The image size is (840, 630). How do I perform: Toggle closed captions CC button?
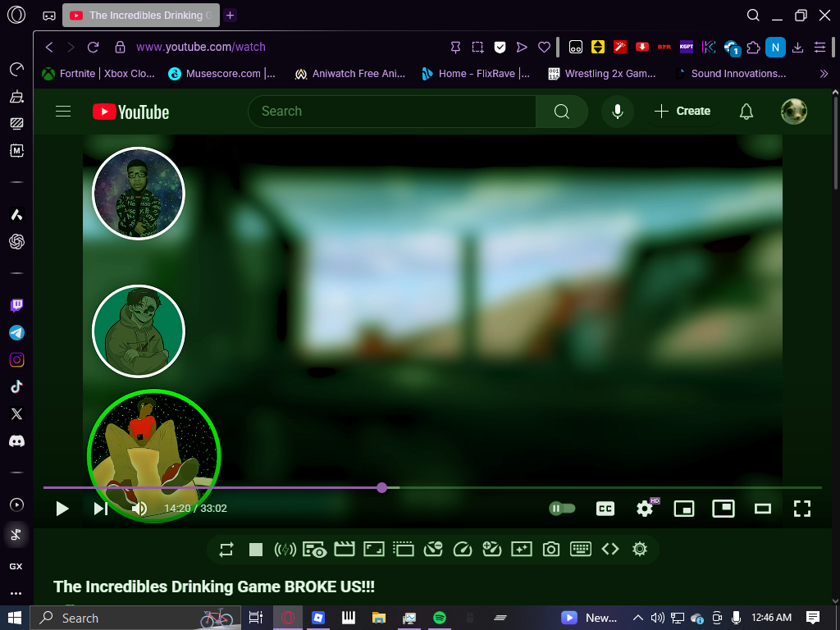point(605,509)
